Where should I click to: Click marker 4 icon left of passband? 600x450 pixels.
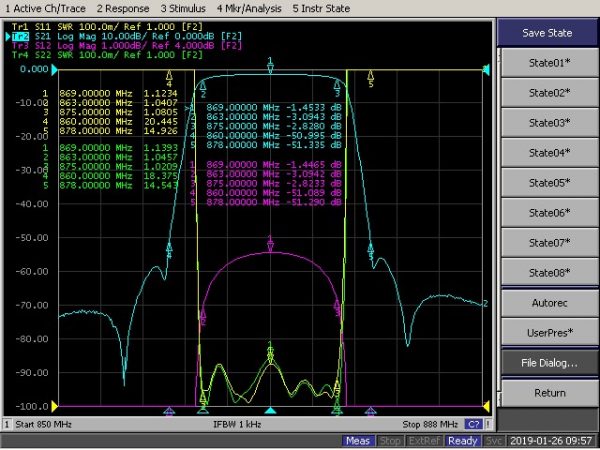(169, 77)
